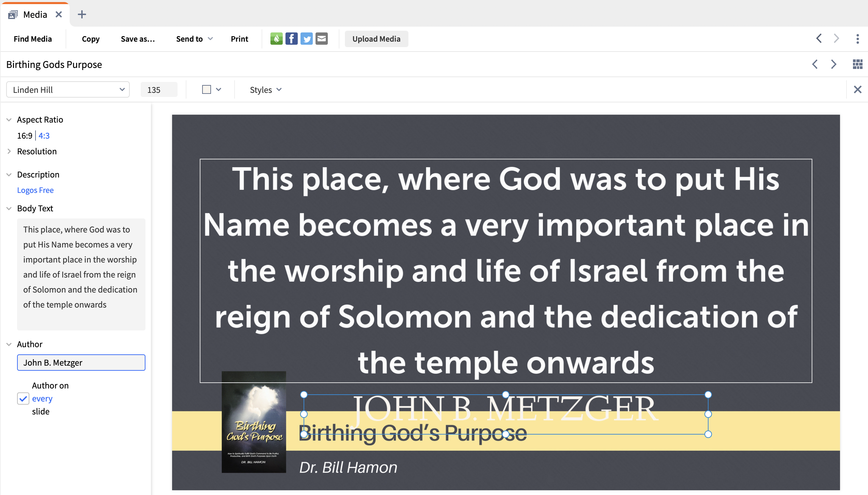Email the media slide
The height and width of the screenshot is (495, 868).
click(x=321, y=39)
